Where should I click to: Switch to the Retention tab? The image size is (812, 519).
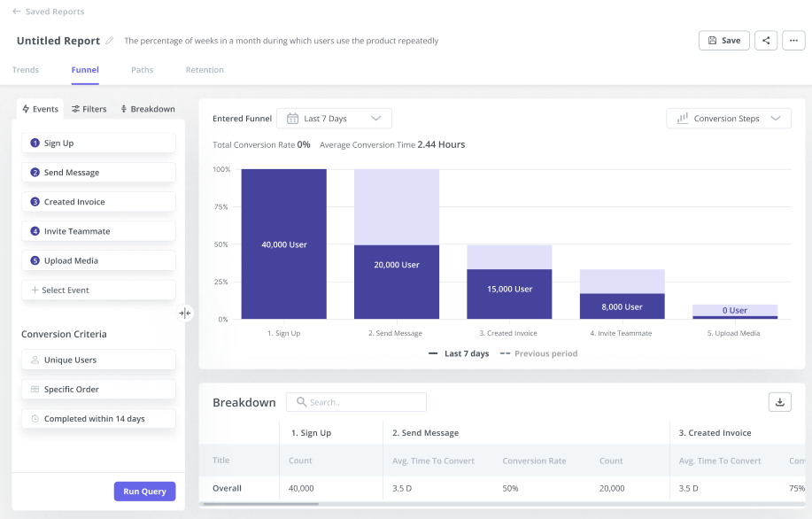coord(205,70)
